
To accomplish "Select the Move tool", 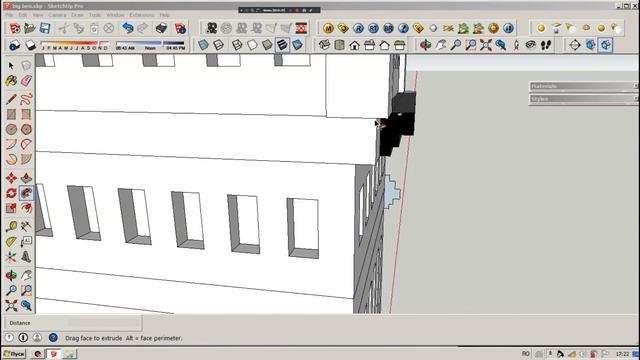I will [x=11, y=178].
